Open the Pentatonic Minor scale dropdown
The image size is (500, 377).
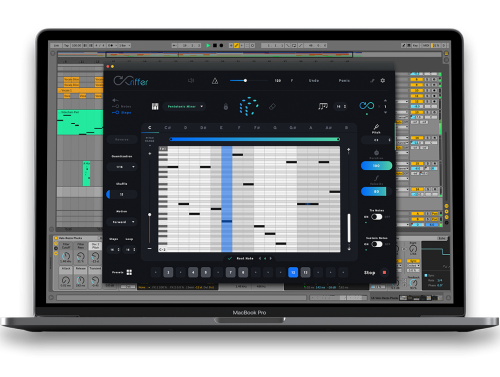click(184, 106)
